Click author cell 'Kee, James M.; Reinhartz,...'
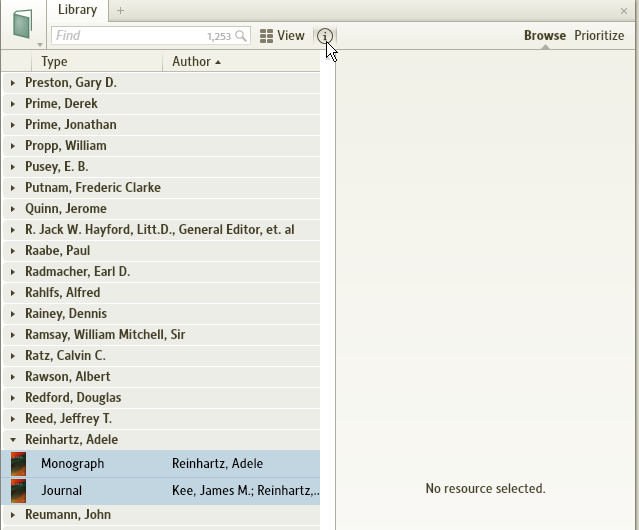This screenshot has width=639, height=530. 246,490
